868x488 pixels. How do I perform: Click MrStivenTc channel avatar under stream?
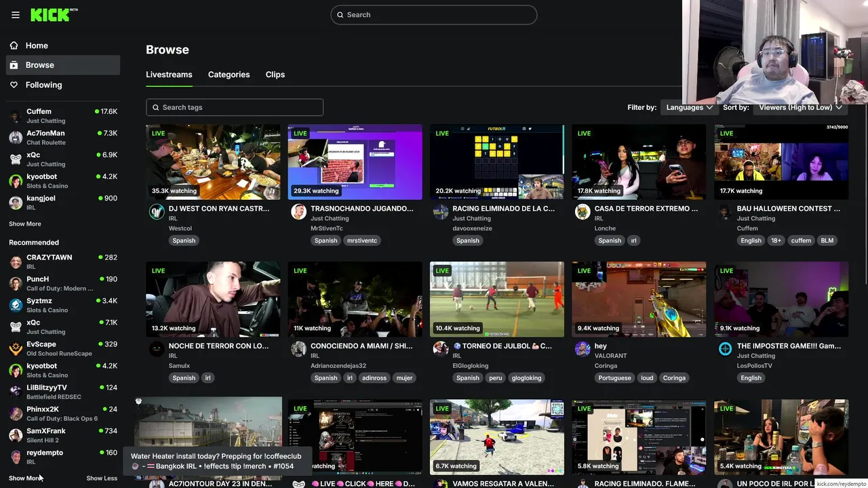298,211
